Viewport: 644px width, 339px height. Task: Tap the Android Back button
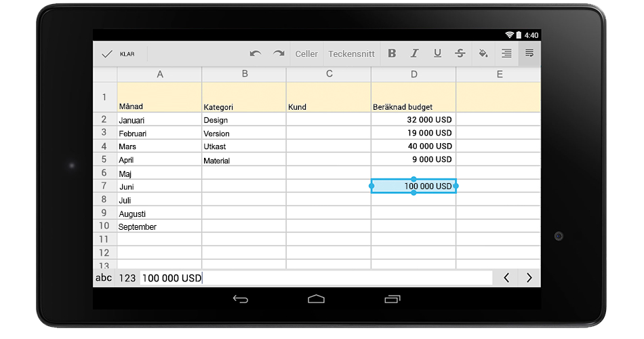pos(241,299)
